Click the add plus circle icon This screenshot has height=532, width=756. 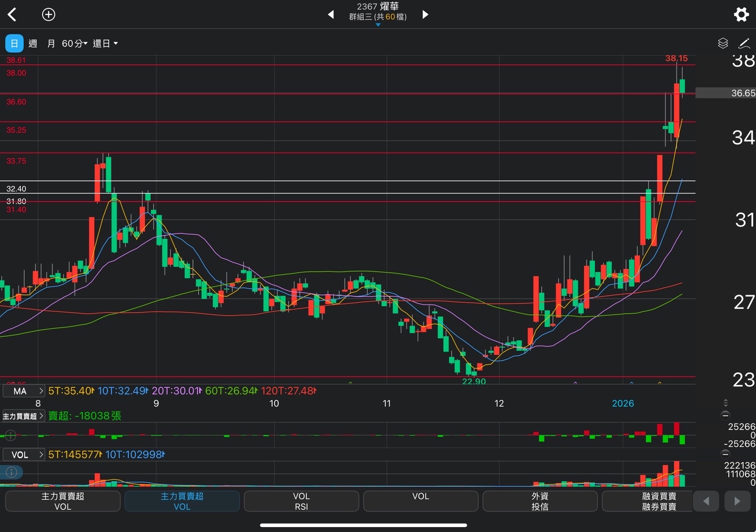point(49,14)
